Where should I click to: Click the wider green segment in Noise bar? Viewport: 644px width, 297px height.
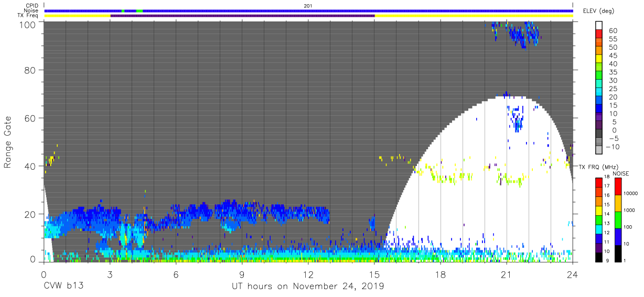pos(139,10)
